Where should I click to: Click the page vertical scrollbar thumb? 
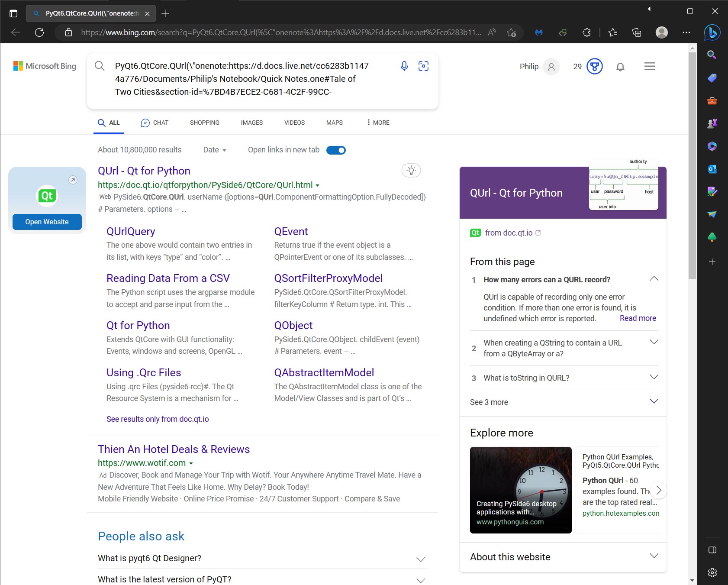click(692, 165)
